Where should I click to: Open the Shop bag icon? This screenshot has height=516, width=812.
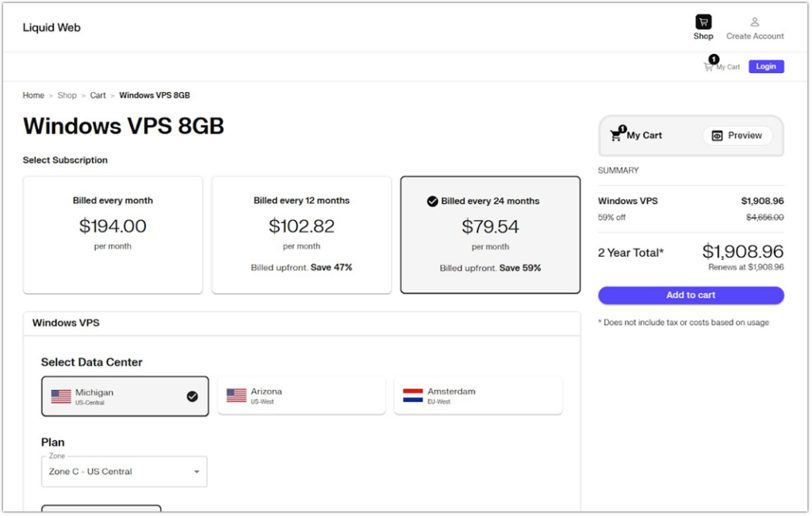click(x=703, y=21)
